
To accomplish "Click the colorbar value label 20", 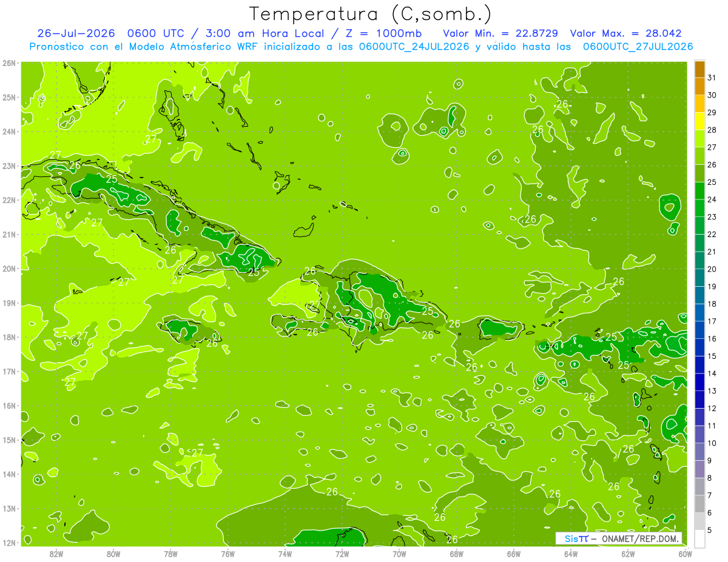I will (x=712, y=269).
